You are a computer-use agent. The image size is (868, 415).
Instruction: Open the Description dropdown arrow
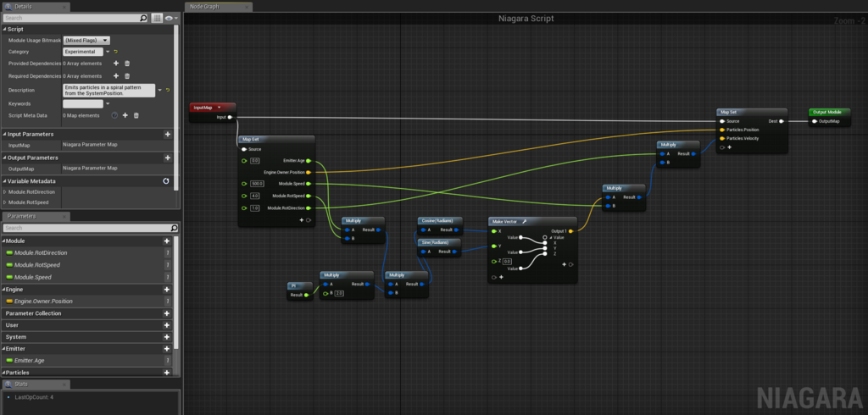click(x=159, y=90)
